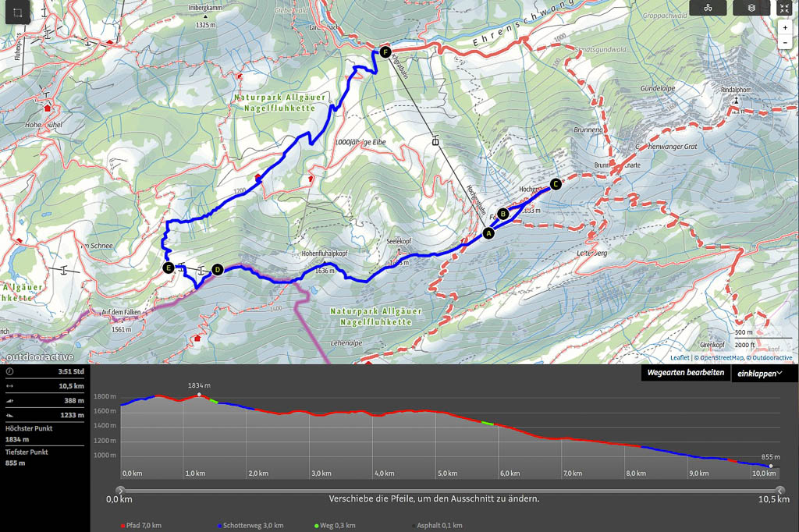Open the Leaflet attribution link
The height and width of the screenshot is (532, 799).
[x=680, y=358]
